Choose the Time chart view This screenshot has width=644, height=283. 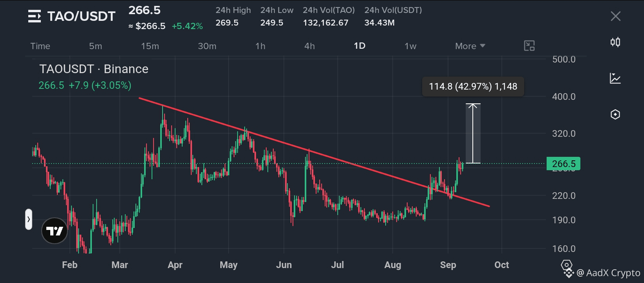[x=40, y=46]
